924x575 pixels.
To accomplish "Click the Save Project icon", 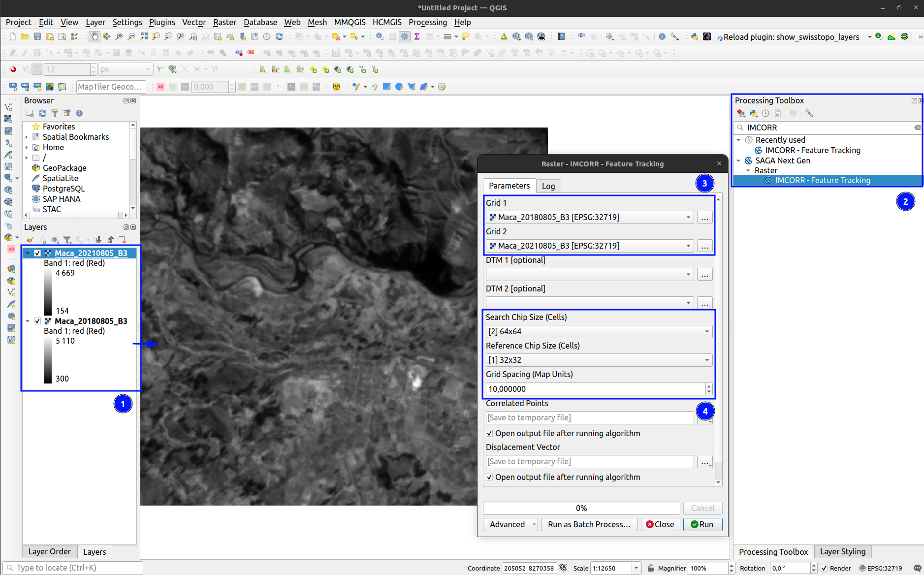I will coord(37,36).
